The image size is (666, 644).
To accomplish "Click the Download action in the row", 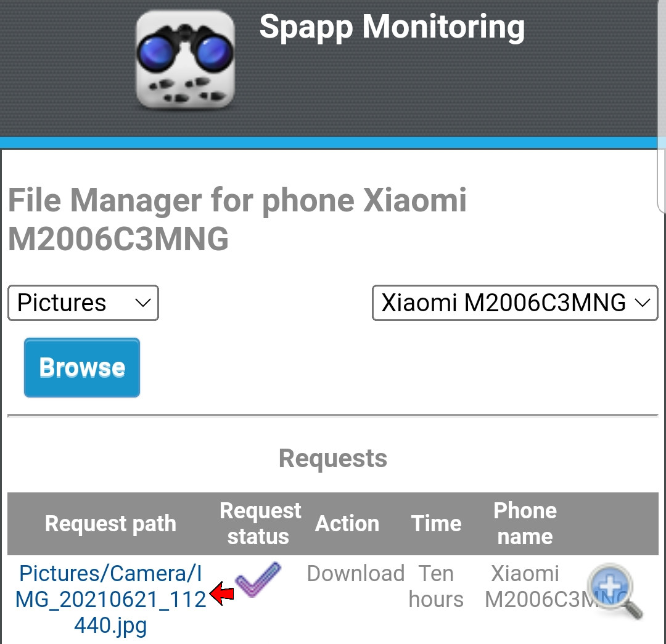I will (356, 574).
